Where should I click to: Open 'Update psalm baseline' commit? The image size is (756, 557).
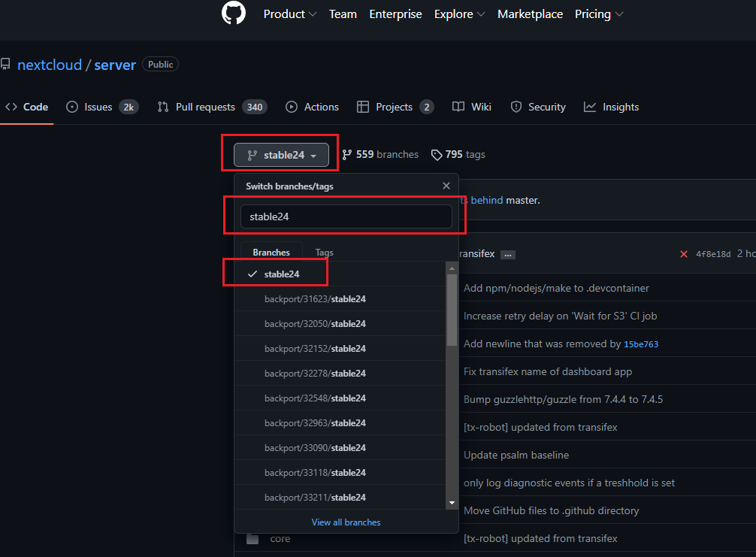pos(516,456)
